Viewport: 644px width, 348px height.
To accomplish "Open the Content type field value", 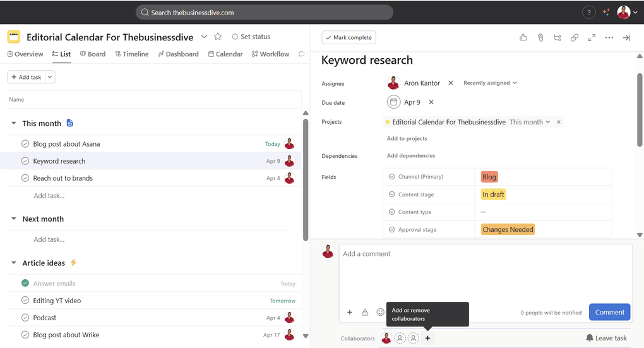I will click(x=543, y=212).
